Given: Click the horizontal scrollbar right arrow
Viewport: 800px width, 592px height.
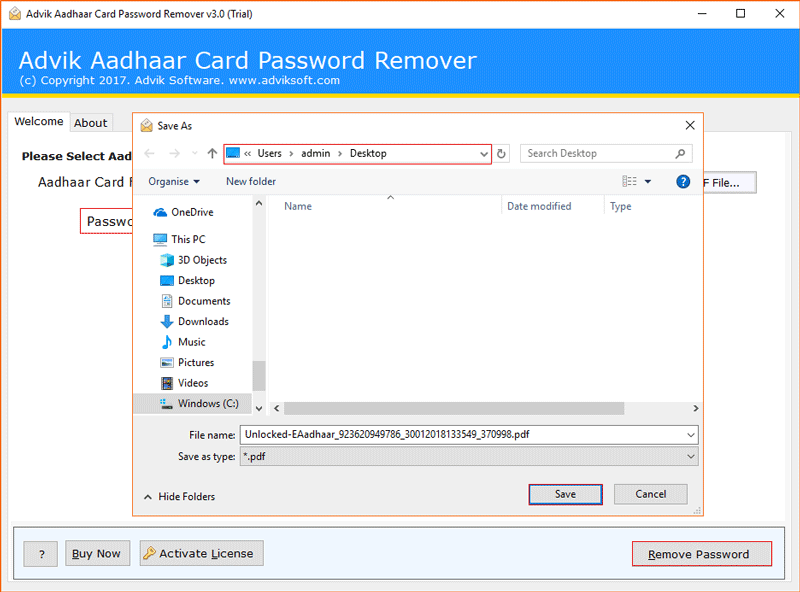Looking at the screenshot, I should click(695, 408).
